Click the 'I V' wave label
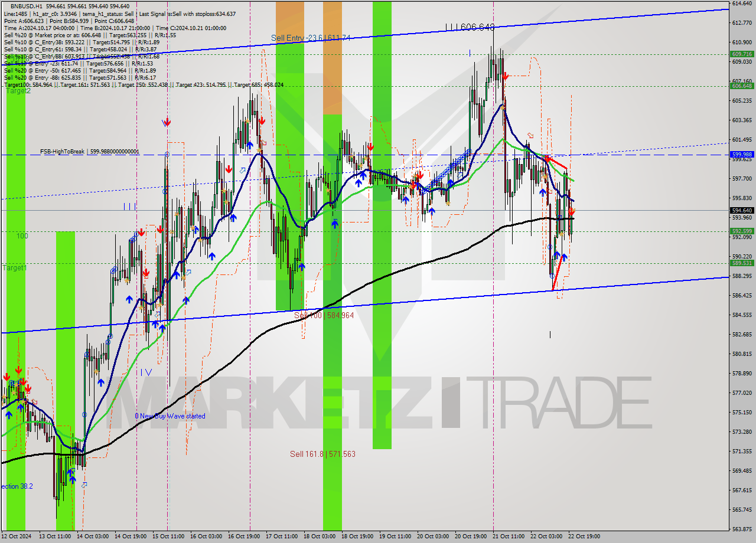This screenshot has height=543, width=756. (x=146, y=372)
